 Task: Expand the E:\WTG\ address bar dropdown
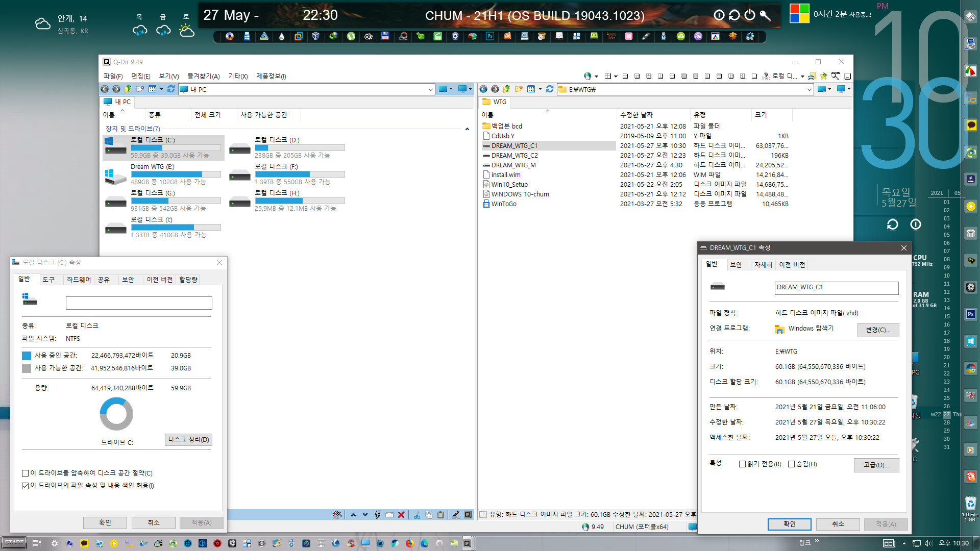point(809,89)
